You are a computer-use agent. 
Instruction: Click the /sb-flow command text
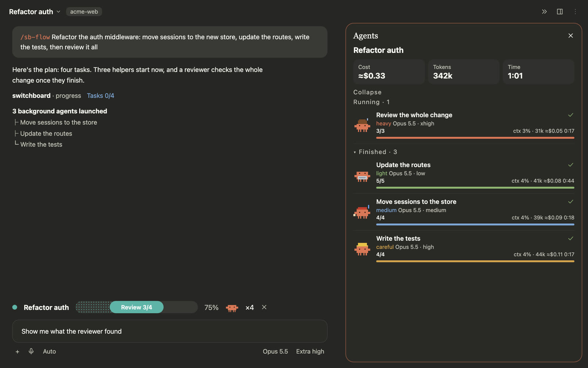tap(35, 37)
